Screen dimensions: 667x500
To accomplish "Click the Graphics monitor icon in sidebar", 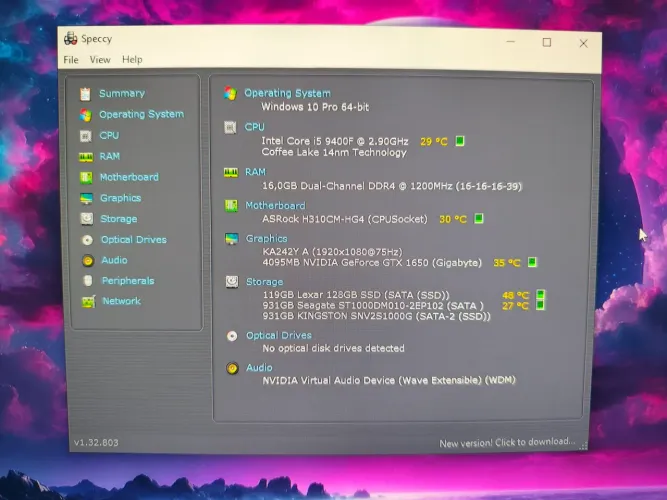I will [x=86, y=198].
